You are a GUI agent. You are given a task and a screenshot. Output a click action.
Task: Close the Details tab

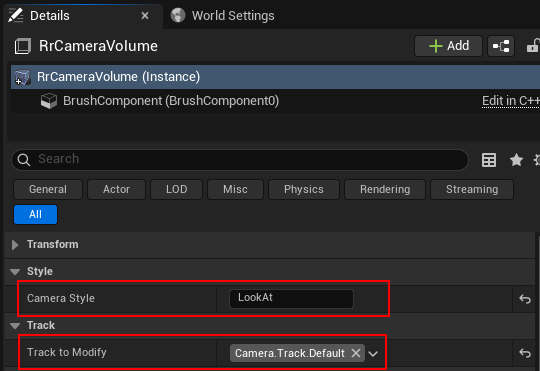(x=145, y=16)
